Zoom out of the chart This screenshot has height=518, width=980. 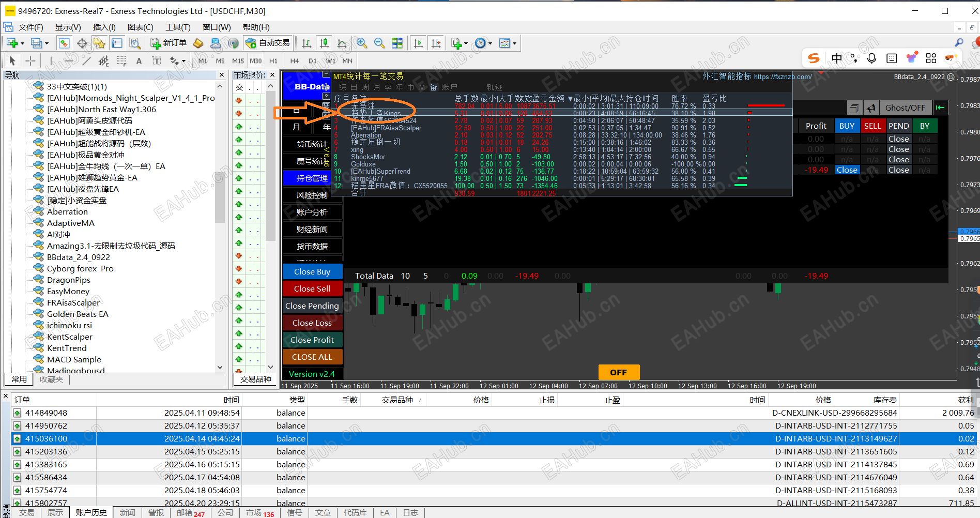379,43
